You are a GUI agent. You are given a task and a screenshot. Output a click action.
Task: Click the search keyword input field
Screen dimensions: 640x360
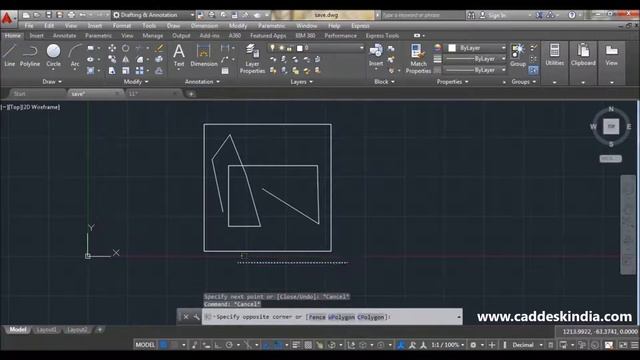coord(423,15)
